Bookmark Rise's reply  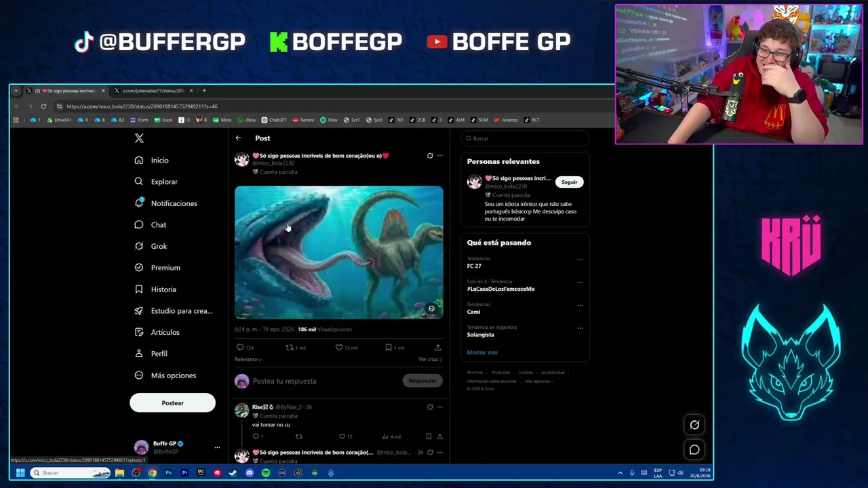429,436
